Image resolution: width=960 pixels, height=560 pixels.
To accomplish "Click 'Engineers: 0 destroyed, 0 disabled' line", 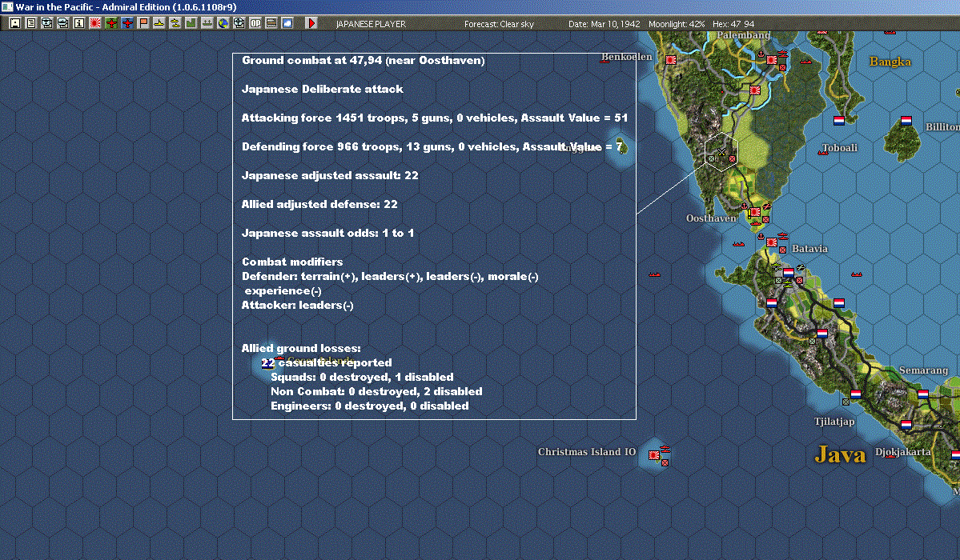I will click(x=370, y=406).
